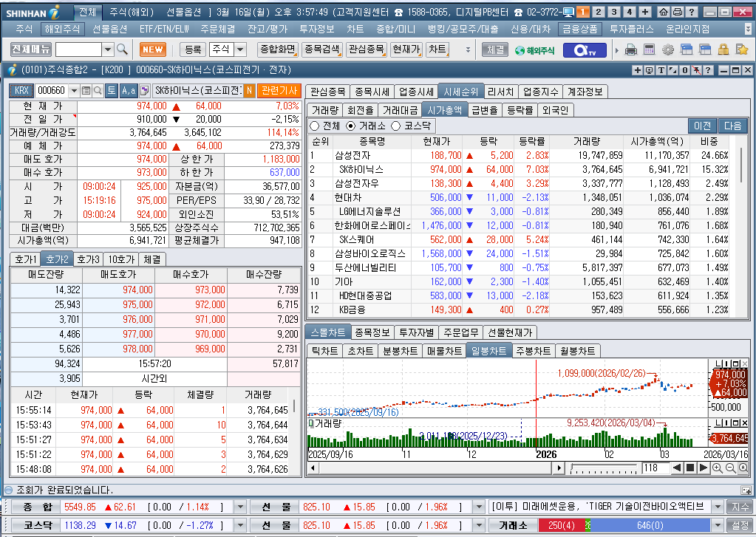Click the title bar help question icon
The width and height of the screenshot is (756, 537).
point(692,12)
